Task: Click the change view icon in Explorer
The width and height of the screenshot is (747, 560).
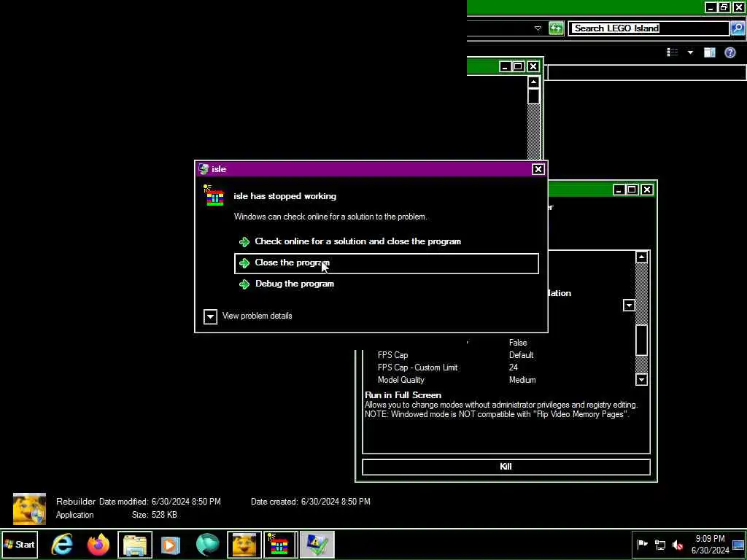Action: [672, 52]
